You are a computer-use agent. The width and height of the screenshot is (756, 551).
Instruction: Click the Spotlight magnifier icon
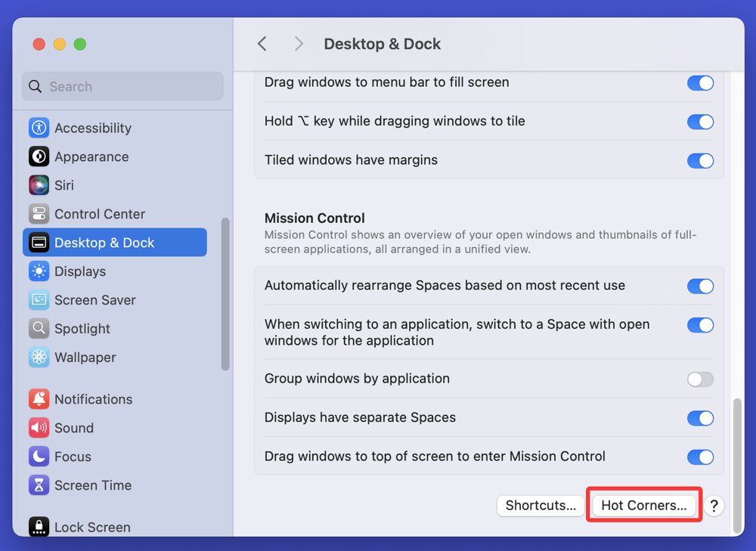click(39, 329)
